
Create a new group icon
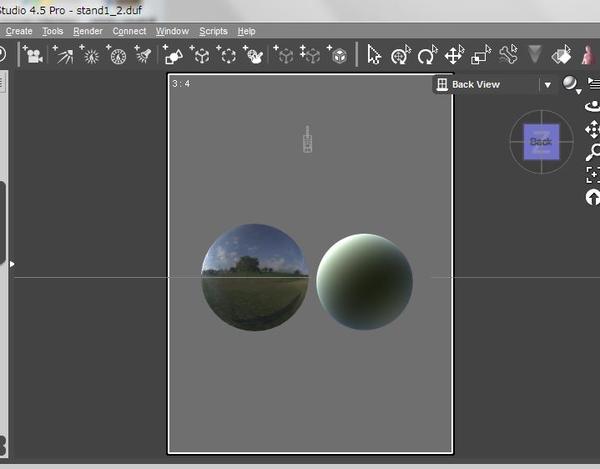coord(226,55)
